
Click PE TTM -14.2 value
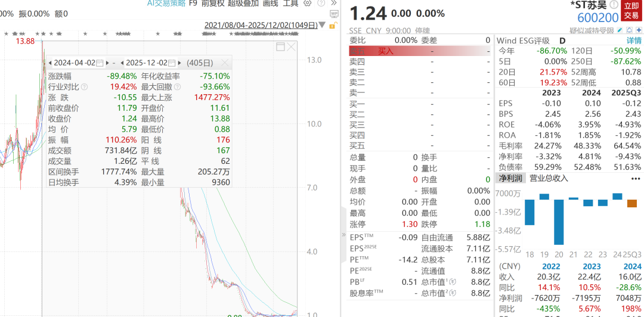pyautogui.click(x=408, y=260)
